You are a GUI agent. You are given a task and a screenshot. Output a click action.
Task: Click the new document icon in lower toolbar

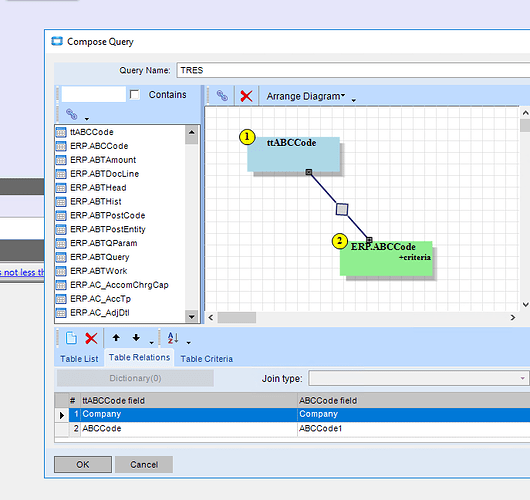(71, 338)
